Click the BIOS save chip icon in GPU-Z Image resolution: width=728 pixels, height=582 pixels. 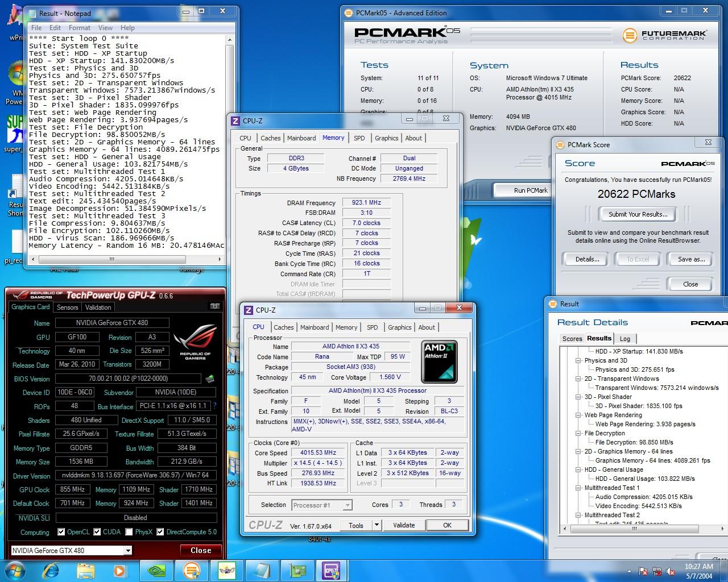209,379
